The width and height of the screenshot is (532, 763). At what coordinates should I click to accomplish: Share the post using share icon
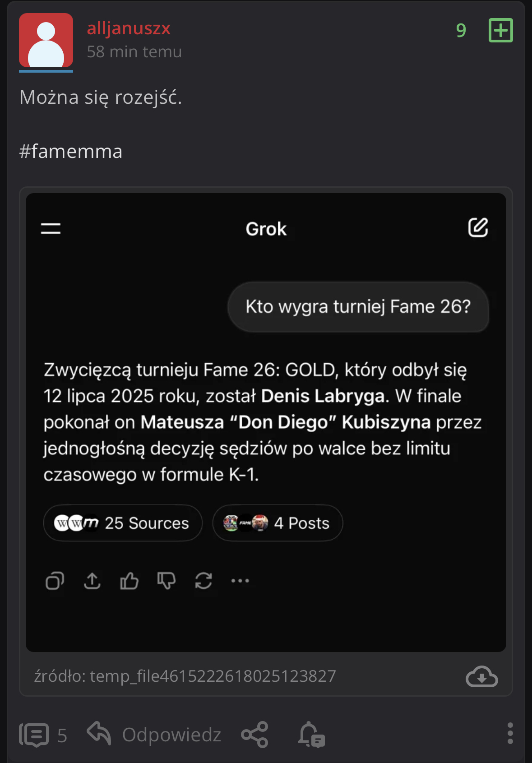(255, 735)
